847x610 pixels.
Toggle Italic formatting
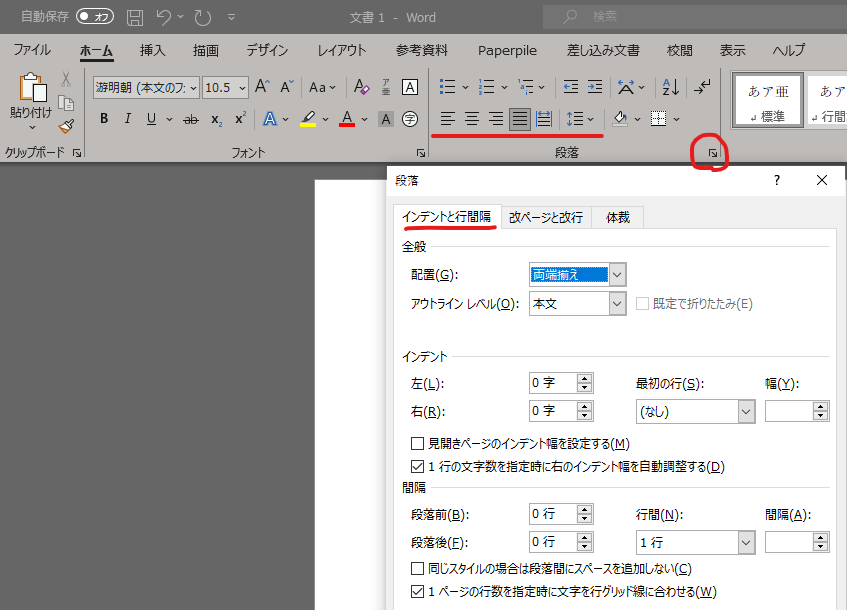tap(127, 119)
